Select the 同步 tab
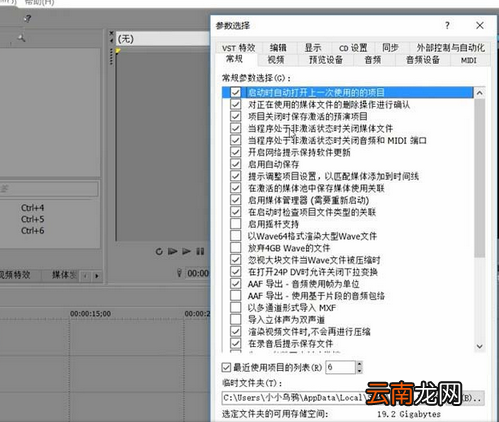The width and height of the screenshot is (499, 422). (x=390, y=48)
